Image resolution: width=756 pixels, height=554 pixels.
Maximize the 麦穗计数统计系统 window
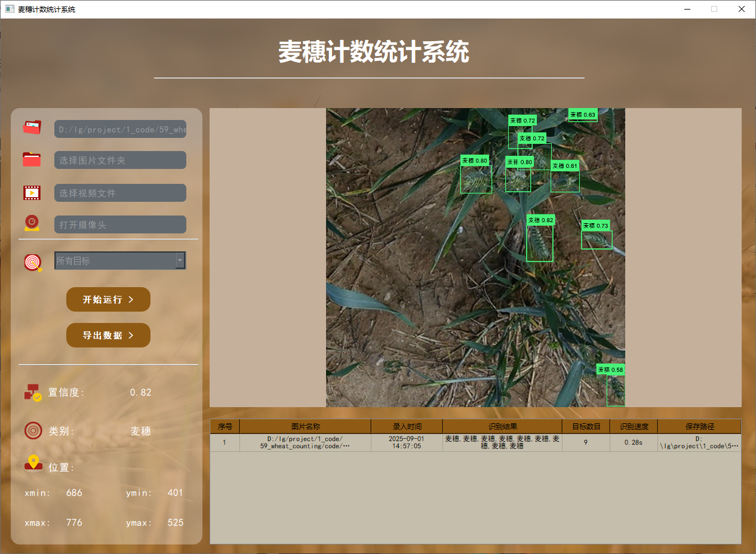tap(714, 9)
